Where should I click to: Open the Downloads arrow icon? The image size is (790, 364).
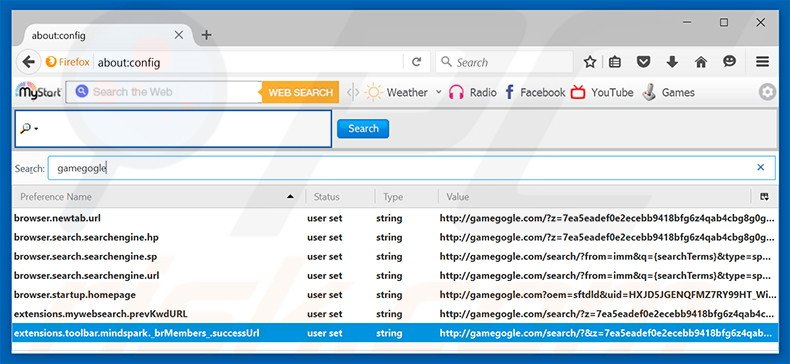pos(672,62)
